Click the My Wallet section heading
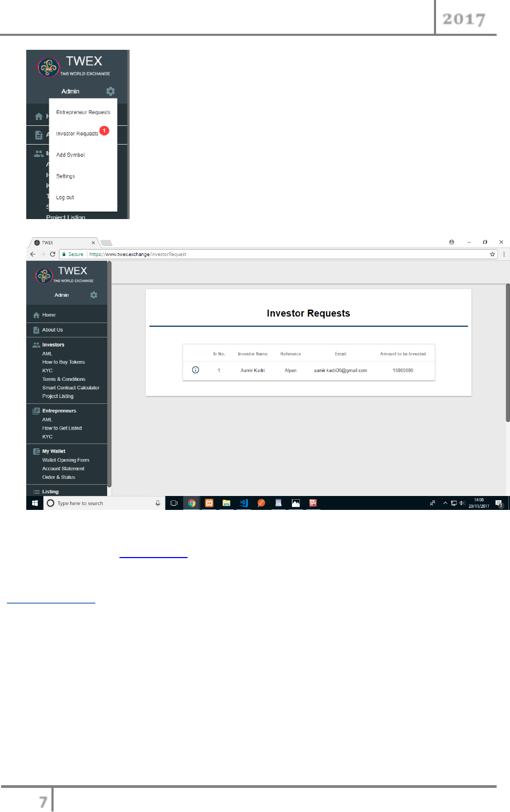 click(54, 452)
